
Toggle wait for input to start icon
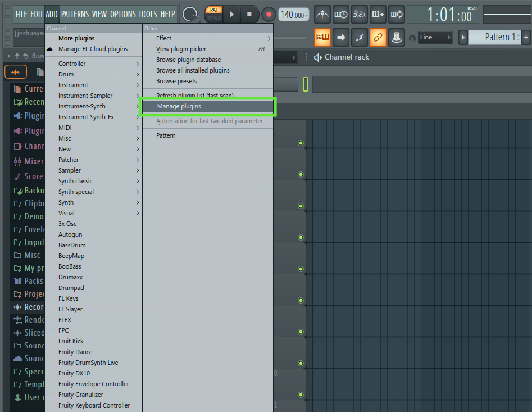click(x=340, y=15)
